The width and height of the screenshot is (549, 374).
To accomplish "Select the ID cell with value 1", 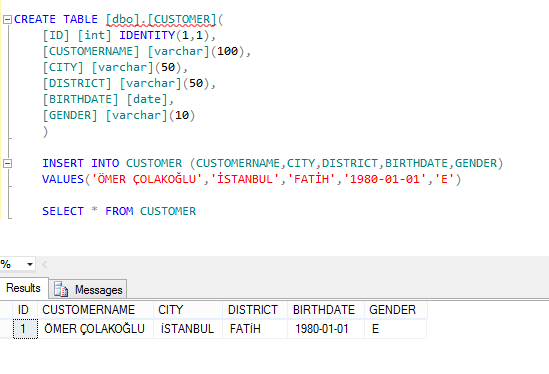I will click(x=25, y=329).
